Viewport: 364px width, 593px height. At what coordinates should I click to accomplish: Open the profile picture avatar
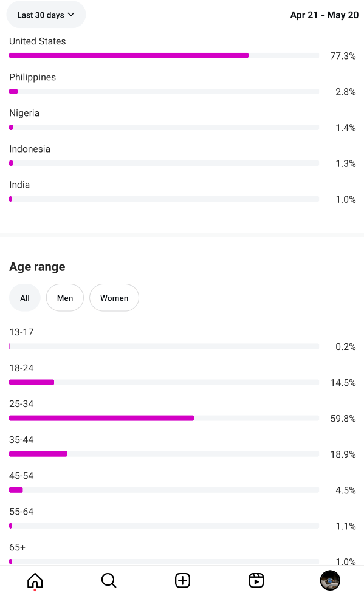[x=330, y=580]
